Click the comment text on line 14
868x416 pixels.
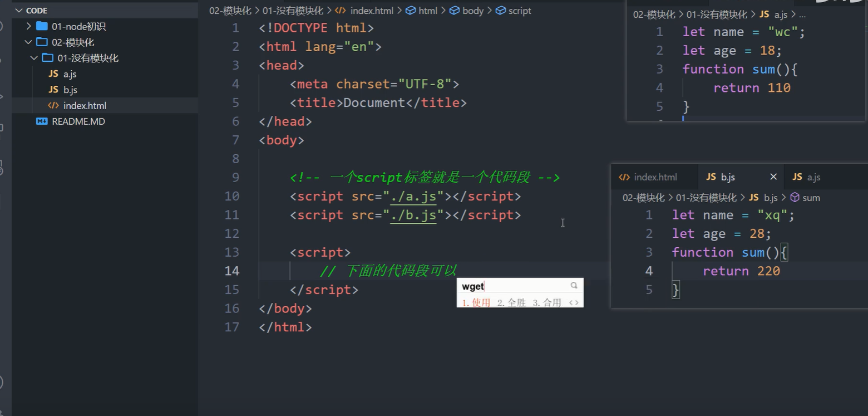[388, 271]
